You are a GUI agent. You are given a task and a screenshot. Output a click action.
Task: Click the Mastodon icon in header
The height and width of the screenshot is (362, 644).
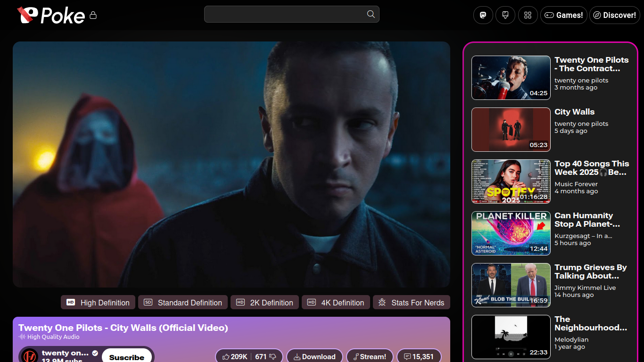[x=483, y=15]
